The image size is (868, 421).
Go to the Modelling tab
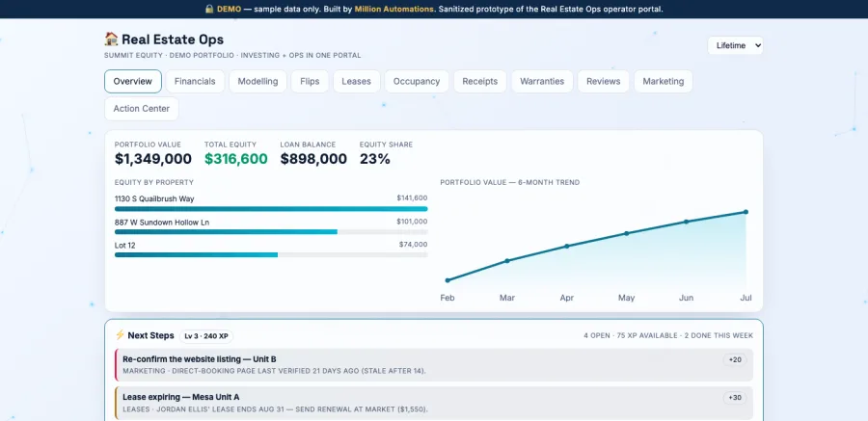pos(258,81)
